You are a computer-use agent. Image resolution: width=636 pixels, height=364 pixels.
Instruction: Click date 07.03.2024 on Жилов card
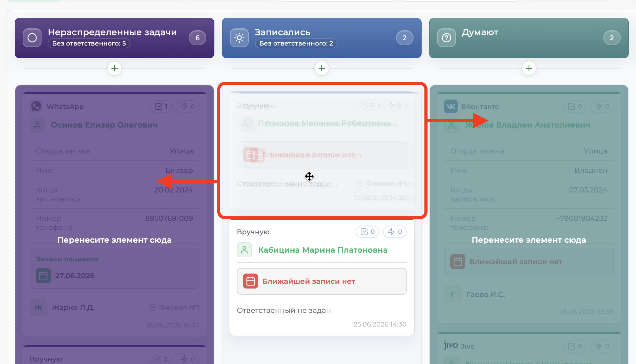[x=588, y=190]
